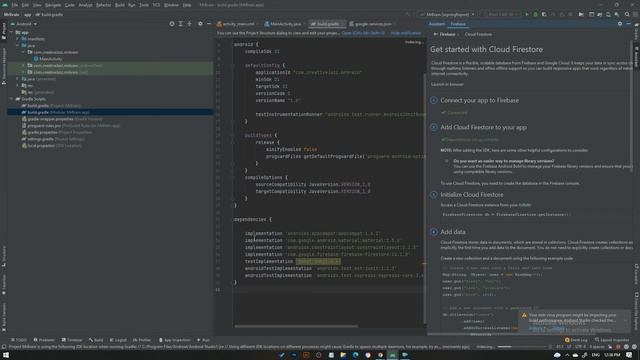Select gradle.properties file

click(56, 132)
